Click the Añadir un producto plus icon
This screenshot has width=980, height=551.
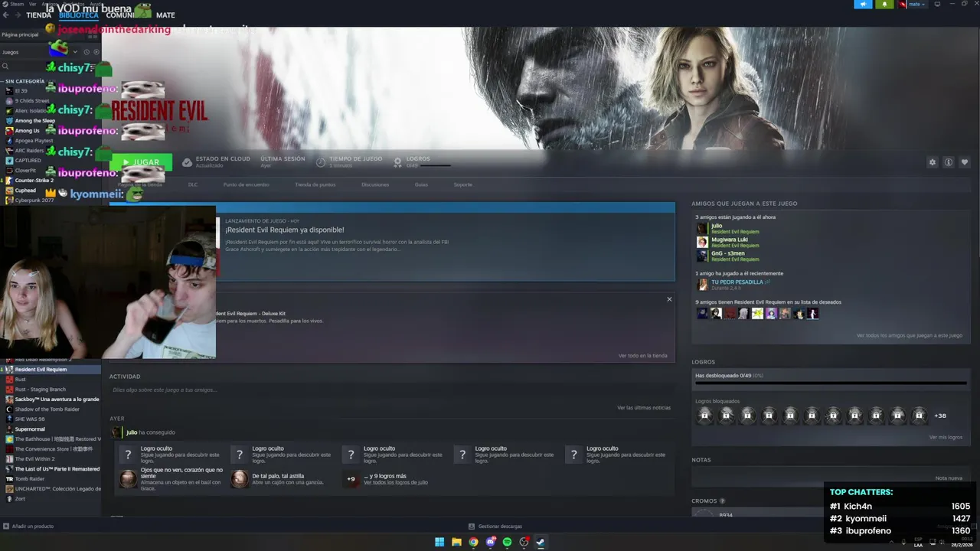(6, 527)
